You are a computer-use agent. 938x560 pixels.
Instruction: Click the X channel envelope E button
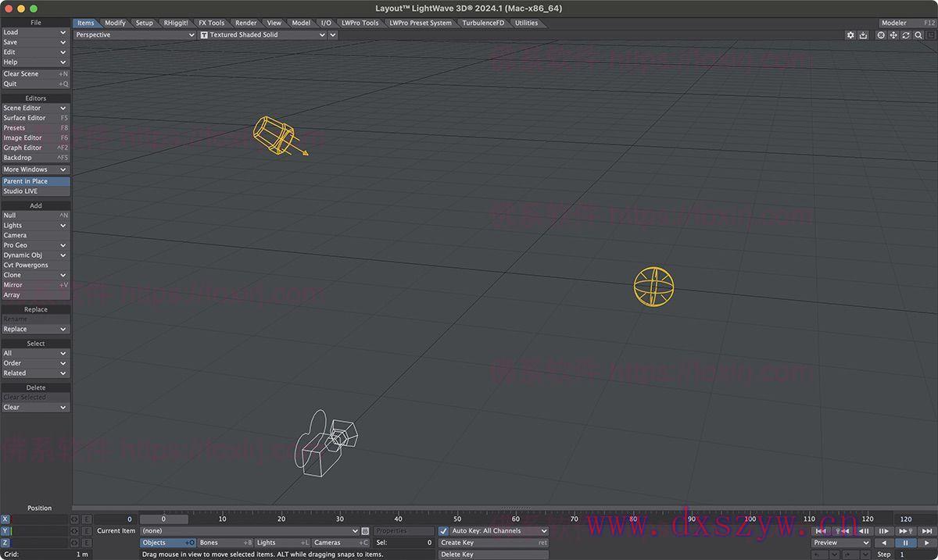tap(87, 519)
